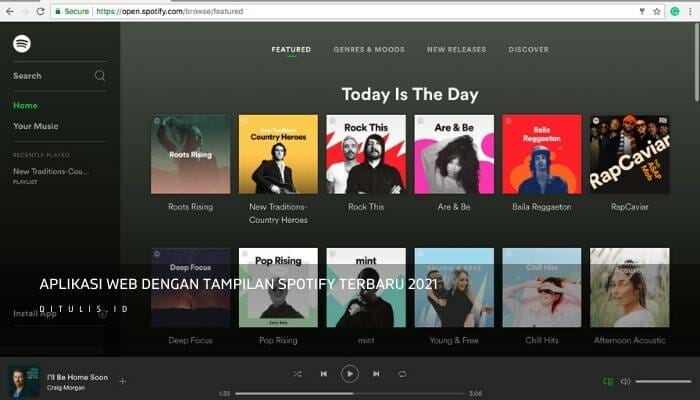Image resolution: width=700 pixels, height=400 pixels.
Task: Click the green browser extension icon
Action: (675, 12)
